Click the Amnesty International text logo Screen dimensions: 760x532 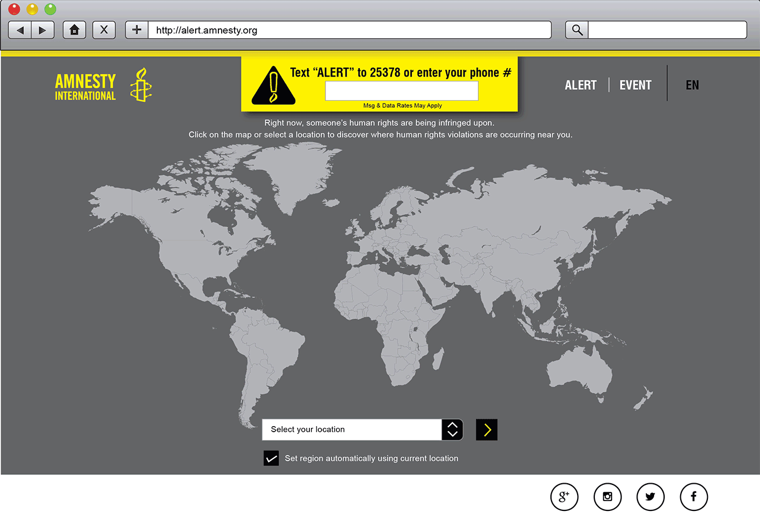[85, 84]
